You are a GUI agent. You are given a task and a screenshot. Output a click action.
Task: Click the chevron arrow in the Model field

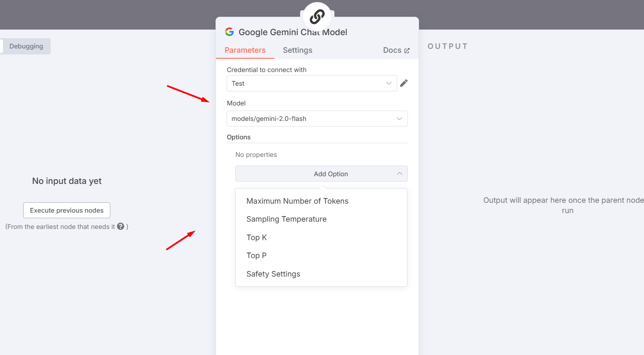click(x=399, y=119)
